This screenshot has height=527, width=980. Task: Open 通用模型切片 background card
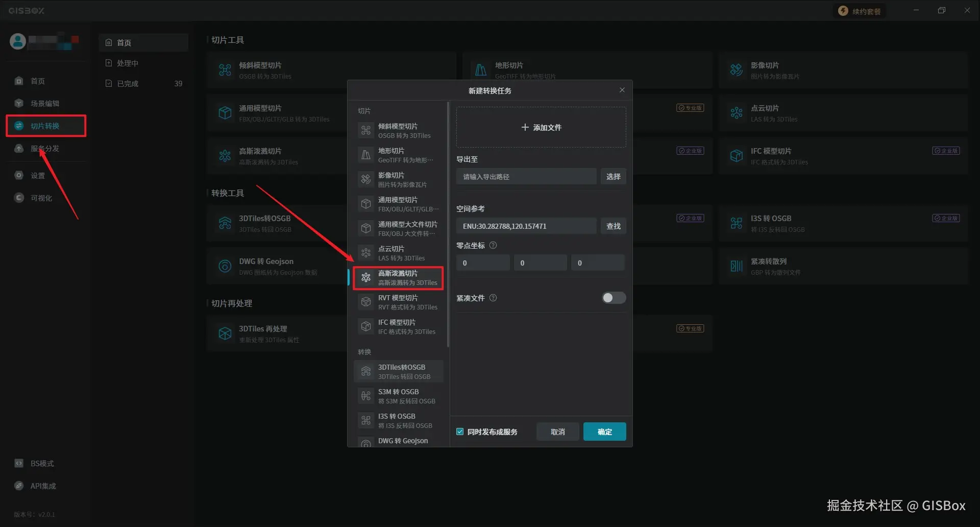point(277,113)
